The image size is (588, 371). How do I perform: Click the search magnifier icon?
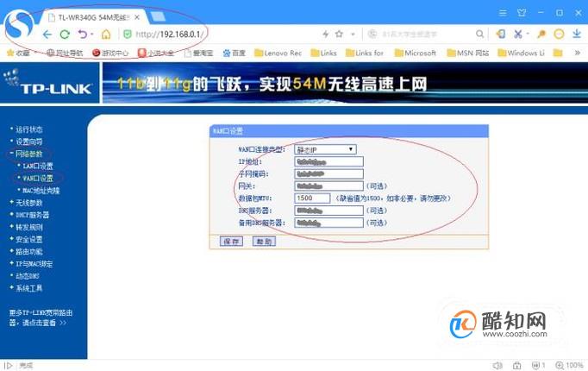(x=479, y=35)
